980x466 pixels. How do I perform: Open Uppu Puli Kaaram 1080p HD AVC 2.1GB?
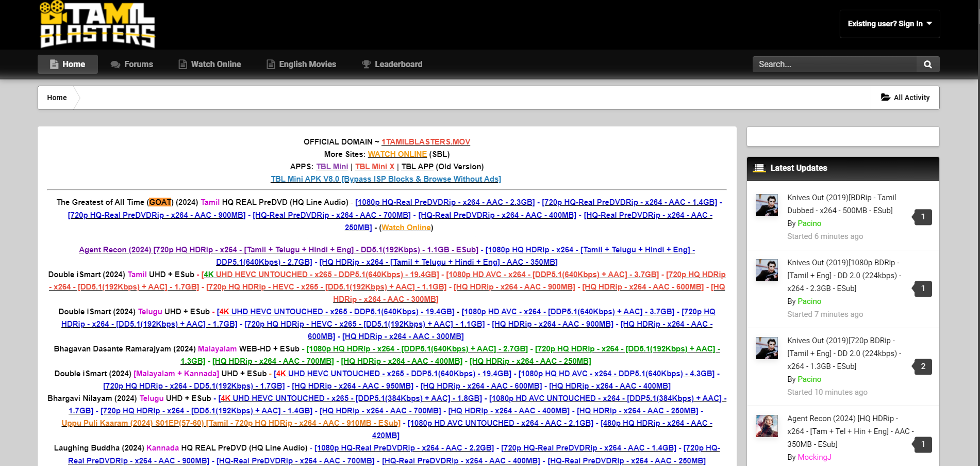(x=501, y=423)
